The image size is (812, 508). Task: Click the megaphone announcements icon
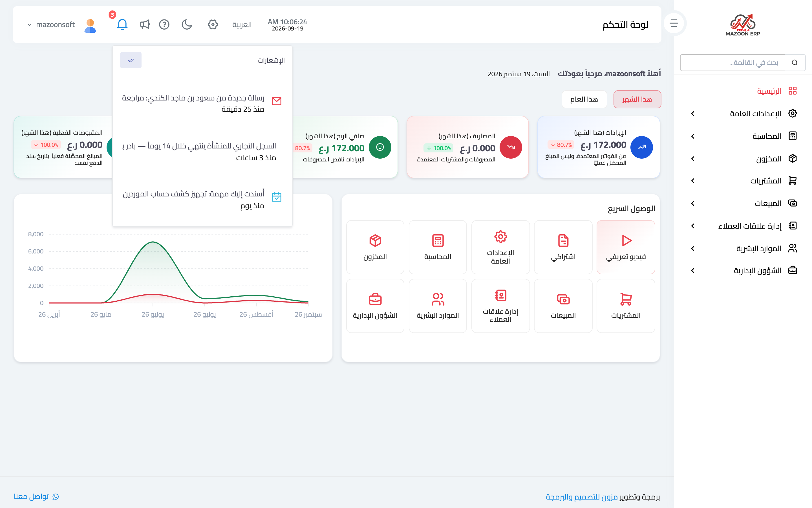(145, 25)
